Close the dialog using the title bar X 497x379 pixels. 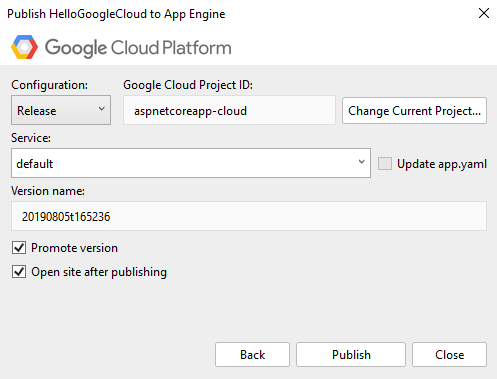coord(484,13)
